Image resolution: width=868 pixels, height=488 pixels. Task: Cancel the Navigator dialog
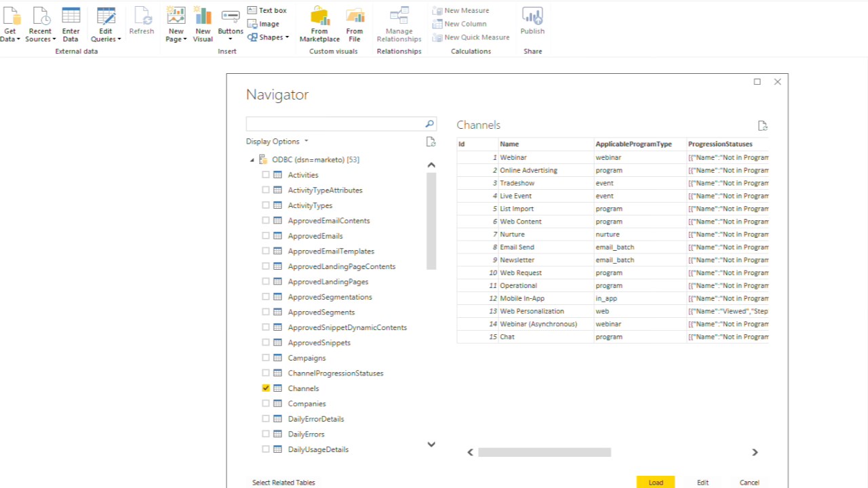[749, 482]
